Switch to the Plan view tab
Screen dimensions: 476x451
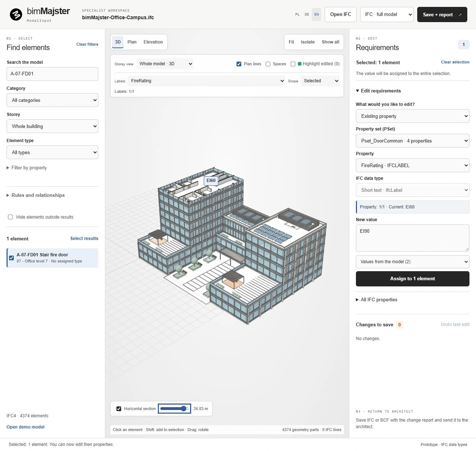[x=132, y=42]
